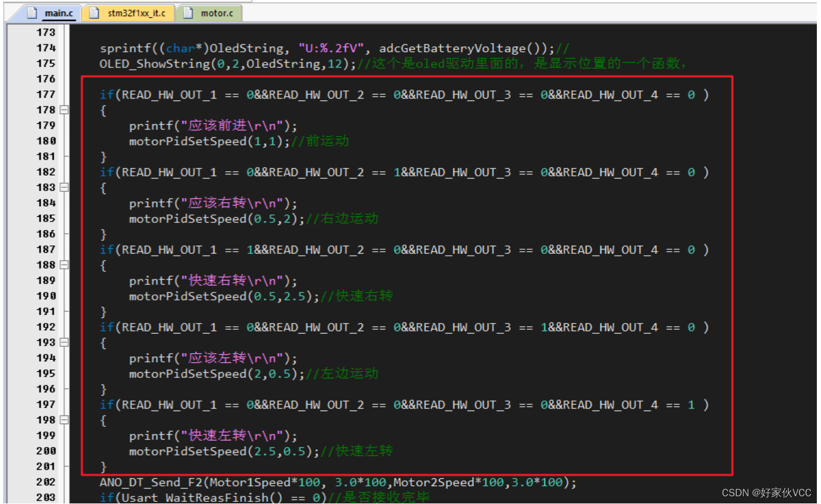Collapse the code block at line 198
The height and width of the screenshot is (504, 821).
click(x=64, y=420)
